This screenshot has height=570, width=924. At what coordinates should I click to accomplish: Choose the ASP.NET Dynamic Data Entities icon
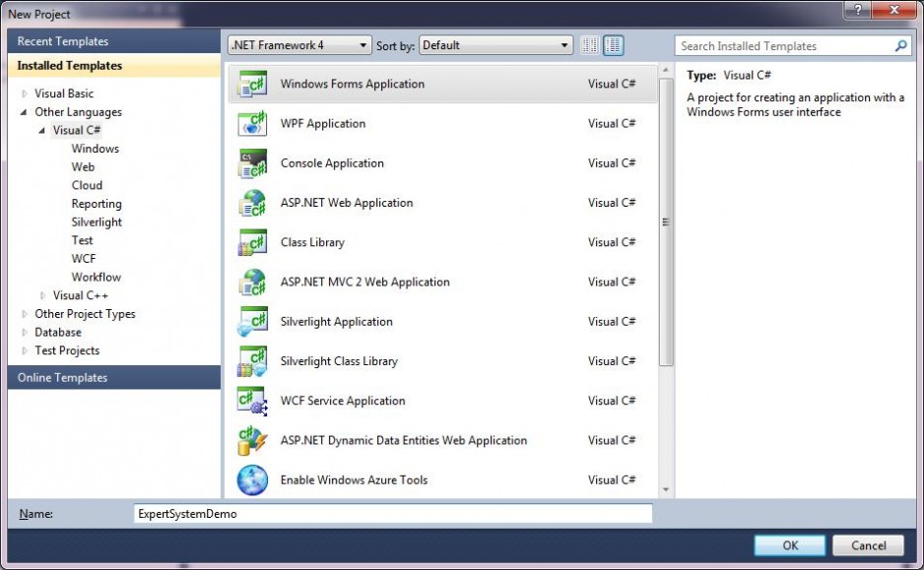(252, 440)
